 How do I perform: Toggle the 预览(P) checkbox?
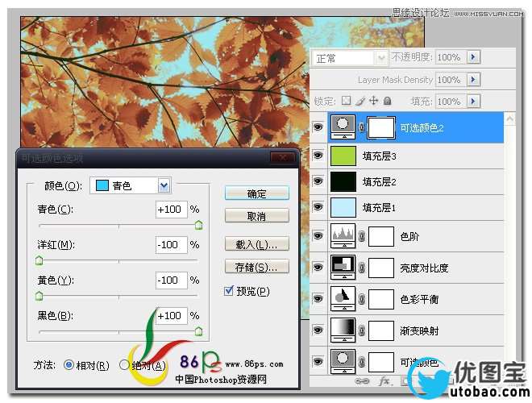(x=229, y=291)
